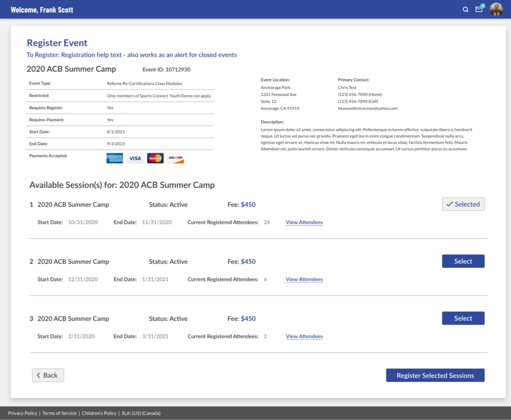511x420 pixels.
Task: Click the American Express card icon
Action: pos(114,158)
